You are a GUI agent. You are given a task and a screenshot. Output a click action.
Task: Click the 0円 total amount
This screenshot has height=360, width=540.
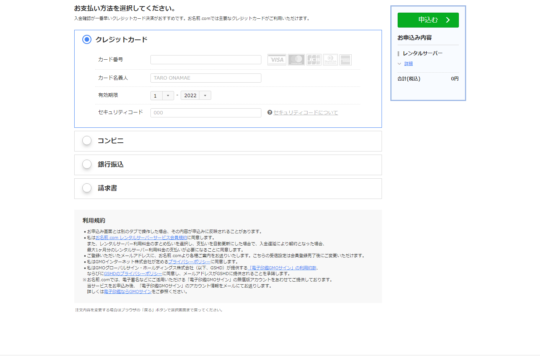pyautogui.click(x=455, y=79)
